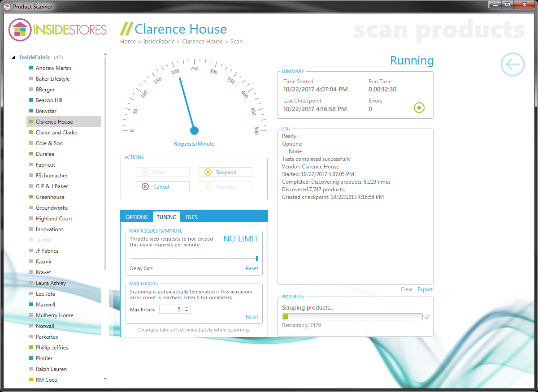The height and width of the screenshot is (392, 538).
Task: Go to Home breadcrumb
Action: pos(128,41)
